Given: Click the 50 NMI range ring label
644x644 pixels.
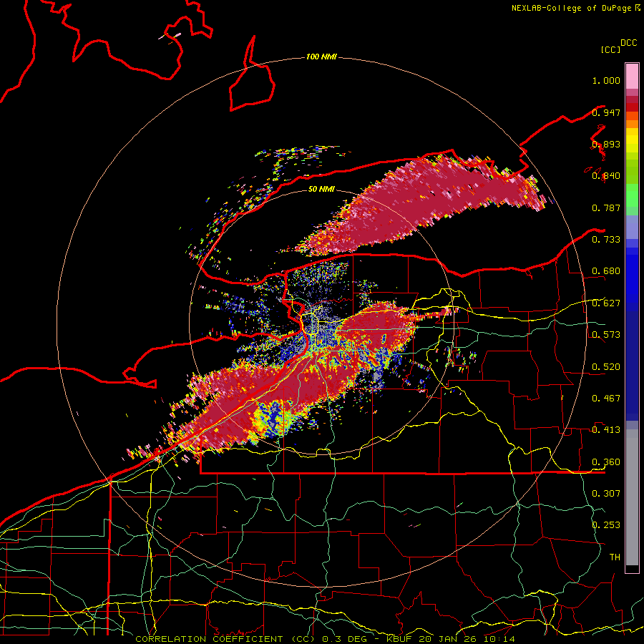Looking at the screenshot, I should coord(321,189).
